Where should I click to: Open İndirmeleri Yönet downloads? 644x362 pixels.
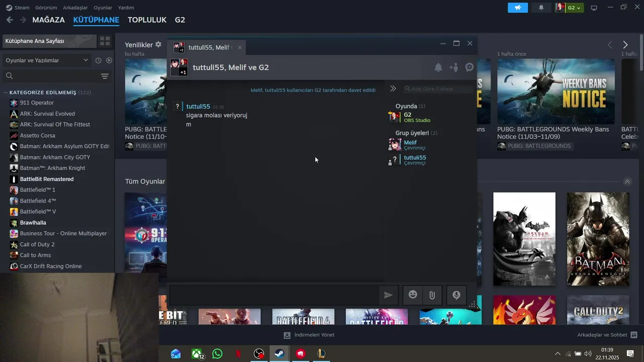309,335
